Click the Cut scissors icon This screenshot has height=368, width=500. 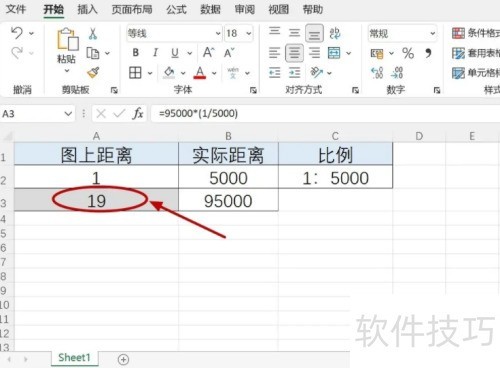[93, 34]
